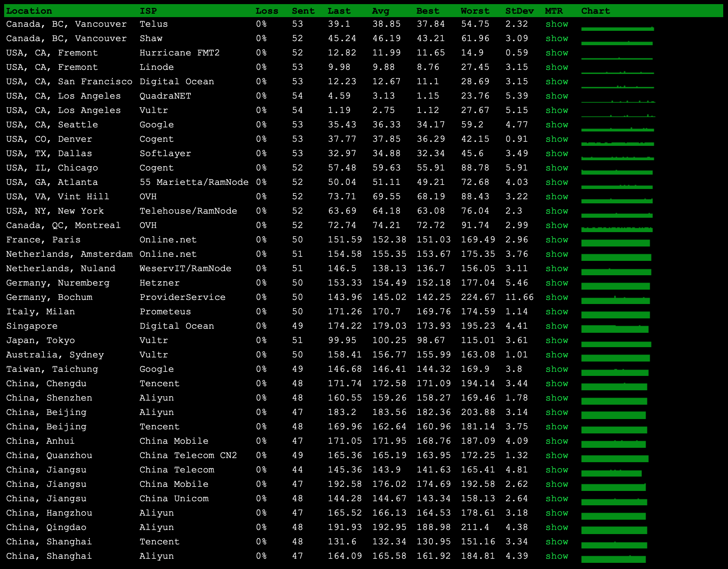Click latency chart for Digital Ocean Singapore
This screenshot has width=728, height=569.
[x=615, y=329]
